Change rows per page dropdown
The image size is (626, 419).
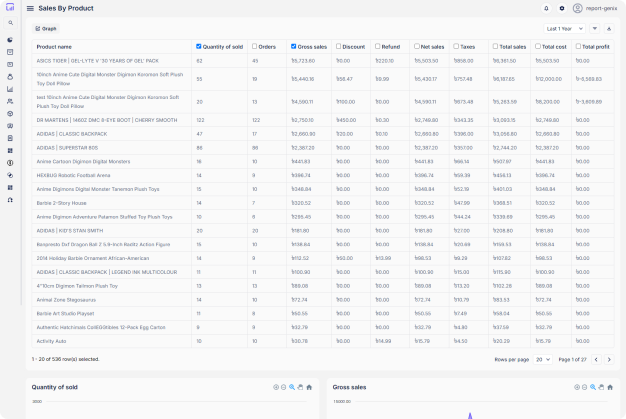[x=542, y=359]
